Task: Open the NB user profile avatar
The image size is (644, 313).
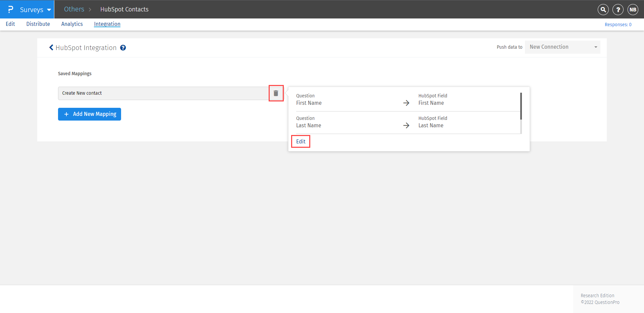Action: point(633,9)
